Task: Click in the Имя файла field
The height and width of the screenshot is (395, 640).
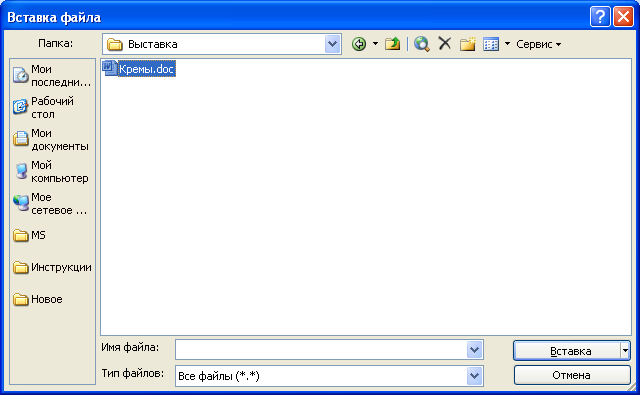Action: pyautogui.click(x=321, y=350)
